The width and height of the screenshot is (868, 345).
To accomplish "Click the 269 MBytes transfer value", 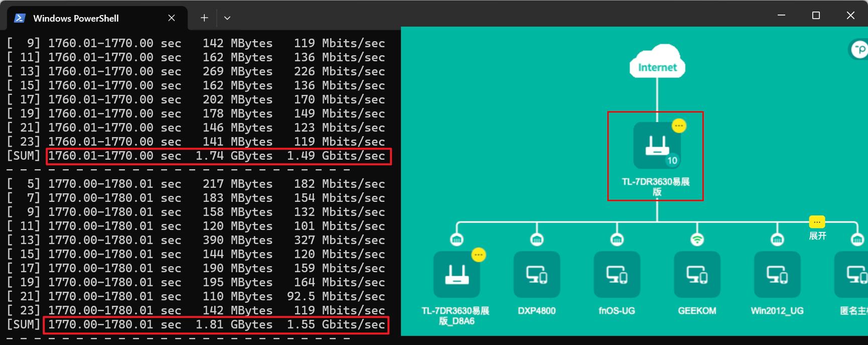I will click(238, 71).
